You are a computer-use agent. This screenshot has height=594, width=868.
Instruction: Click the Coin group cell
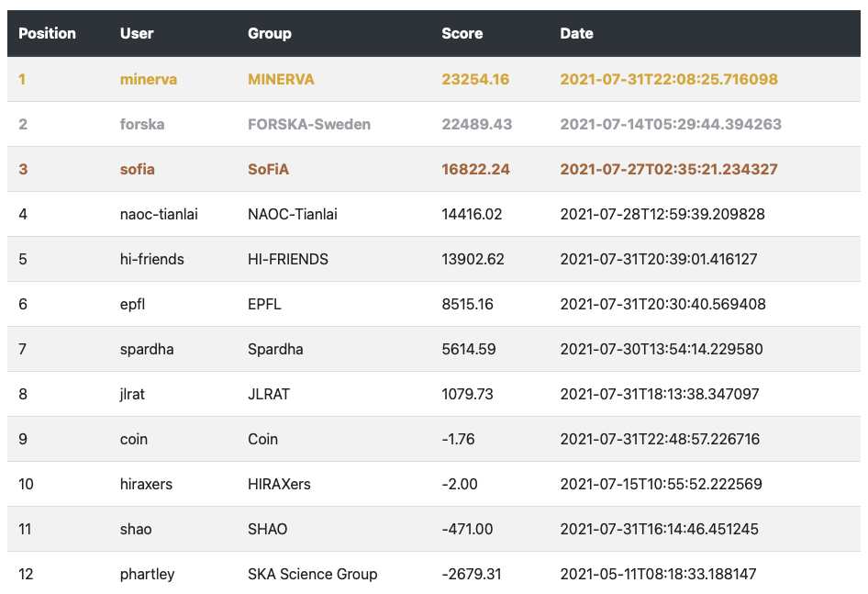(262, 439)
